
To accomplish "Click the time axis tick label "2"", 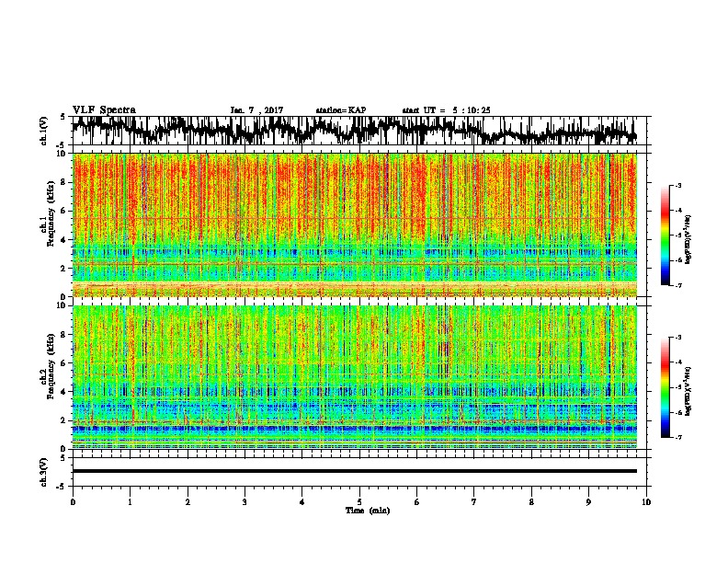I will click(188, 502).
